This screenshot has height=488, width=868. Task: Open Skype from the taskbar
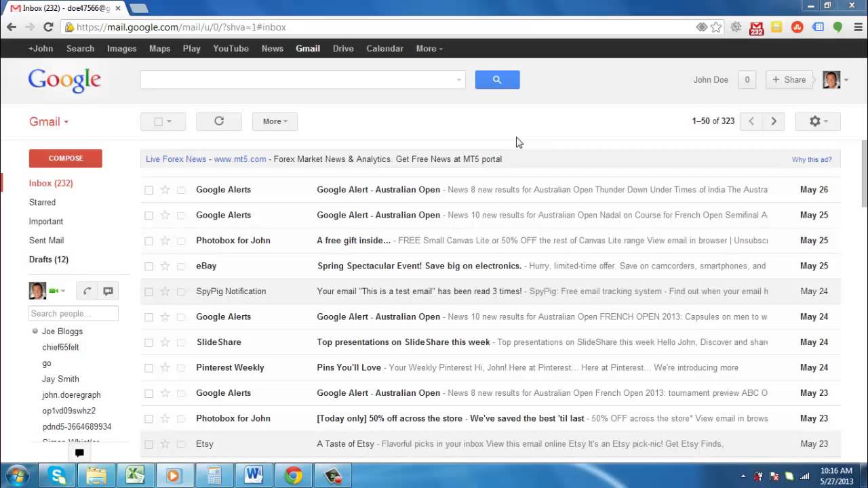coord(58,475)
